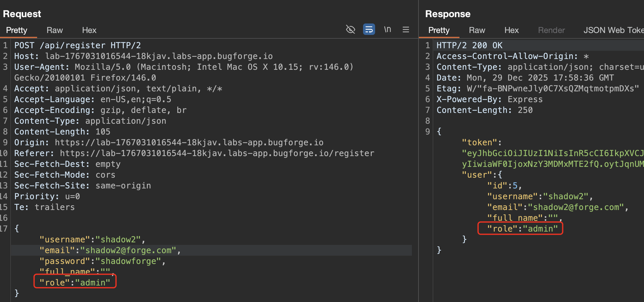The image size is (644, 302).
Task: Switch to the Request Hex tab
Action: point(89,30)
